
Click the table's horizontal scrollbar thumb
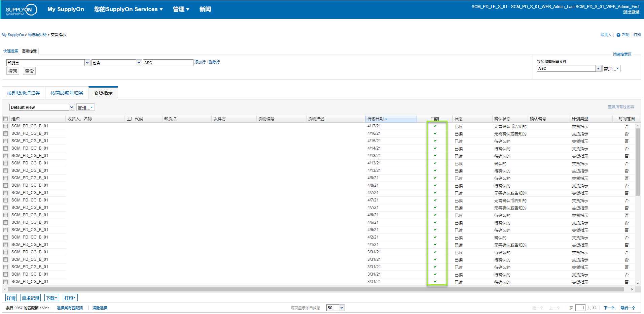click(316, 289)
